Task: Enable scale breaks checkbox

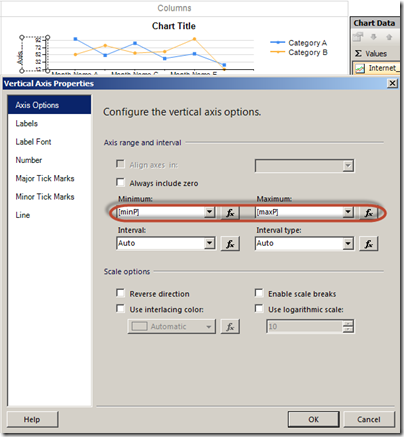Action: (259, 293)
